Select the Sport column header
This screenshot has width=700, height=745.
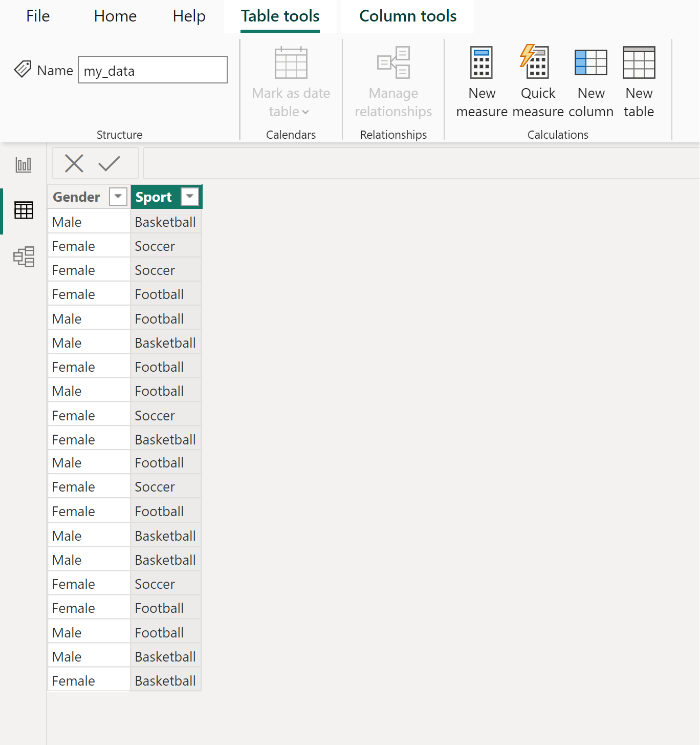155,197
